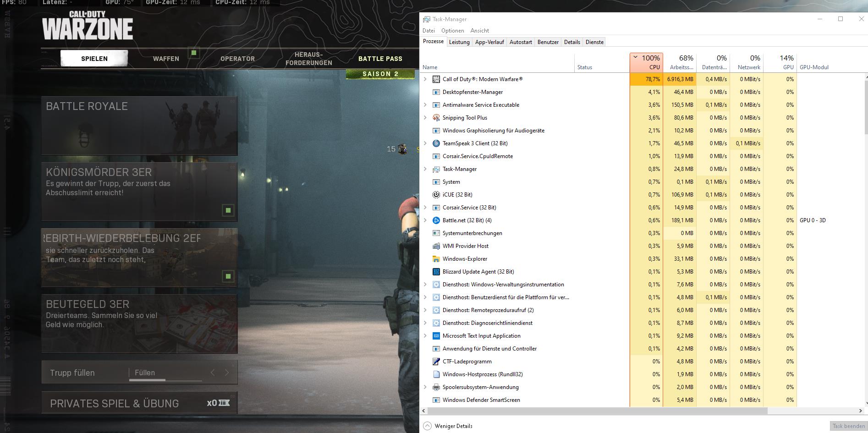Click the Task-Manager process row icon
The width and height of the screenshot is (868, 433).
(436, 169)
